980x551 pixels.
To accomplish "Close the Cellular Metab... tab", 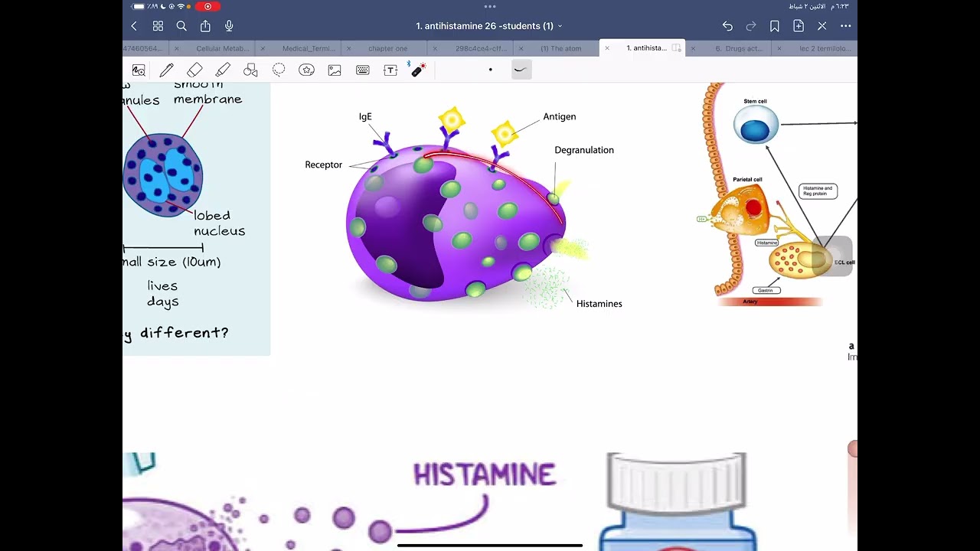I will pos(177,48).
